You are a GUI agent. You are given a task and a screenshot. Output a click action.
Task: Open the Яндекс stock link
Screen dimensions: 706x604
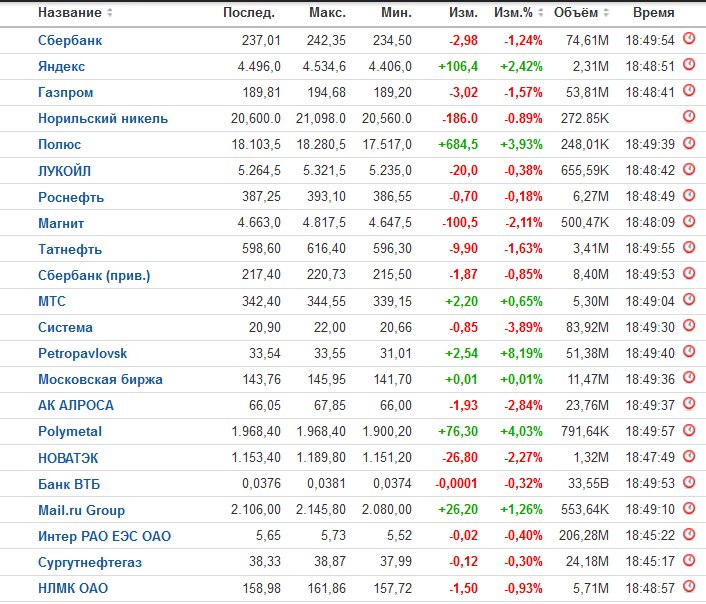pos(61,67)
